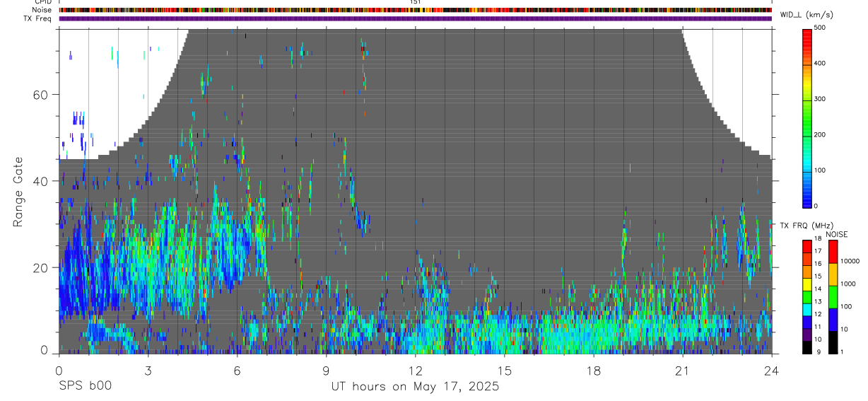Click the multicolored Noise strip above the plot
Screen dimensions: 868x401
click(416, 10)
